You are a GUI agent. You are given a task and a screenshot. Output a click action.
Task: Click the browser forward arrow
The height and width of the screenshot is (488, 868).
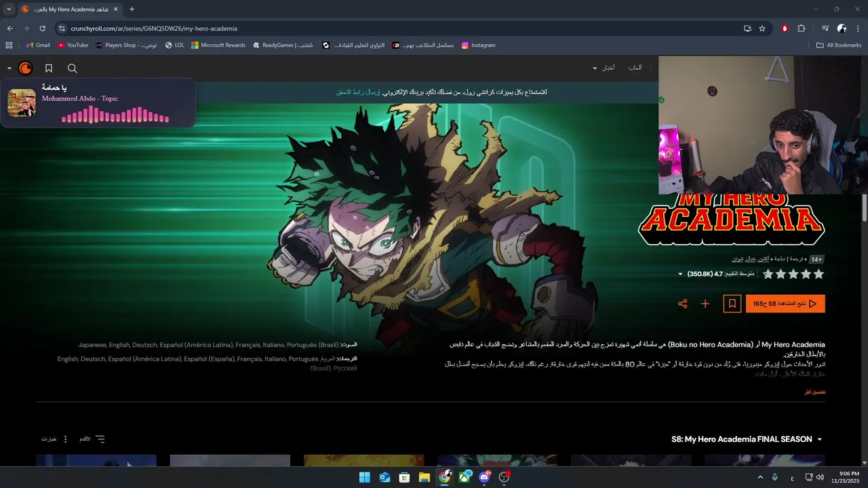point(26,28)
